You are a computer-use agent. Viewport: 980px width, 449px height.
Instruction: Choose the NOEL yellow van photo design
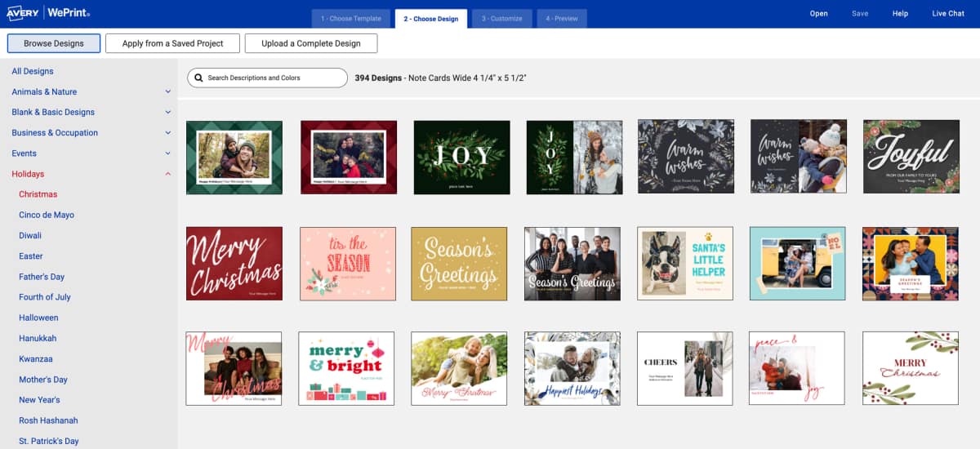coord(798,264)
